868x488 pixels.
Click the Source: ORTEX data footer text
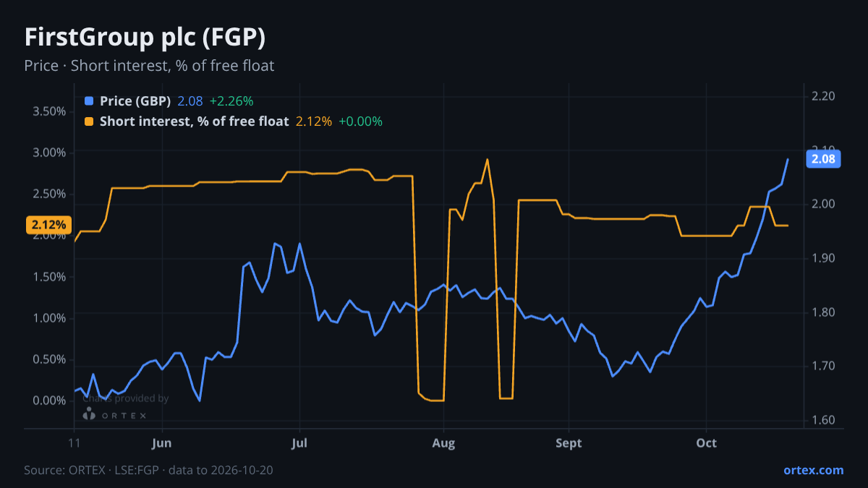[x=148, y=470]
